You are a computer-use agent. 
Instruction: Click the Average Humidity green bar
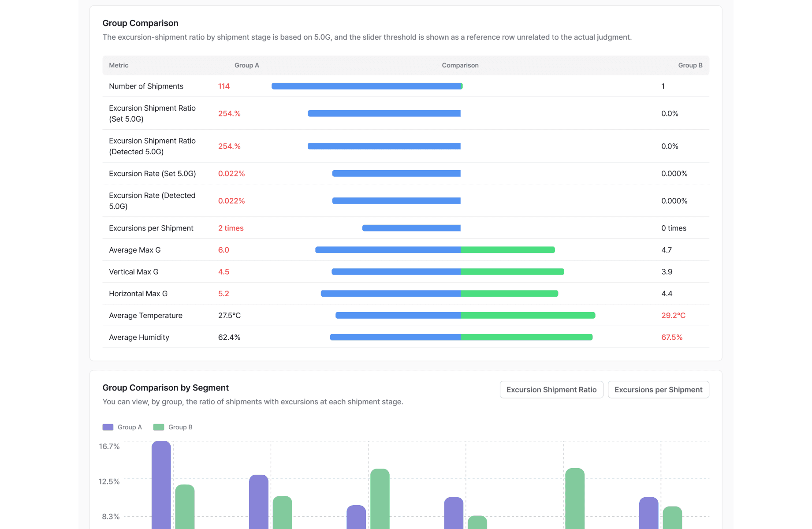[x=526, y=337]
